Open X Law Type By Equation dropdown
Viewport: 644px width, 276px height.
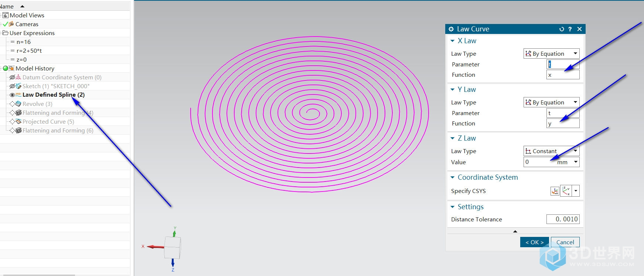point(551,54)
